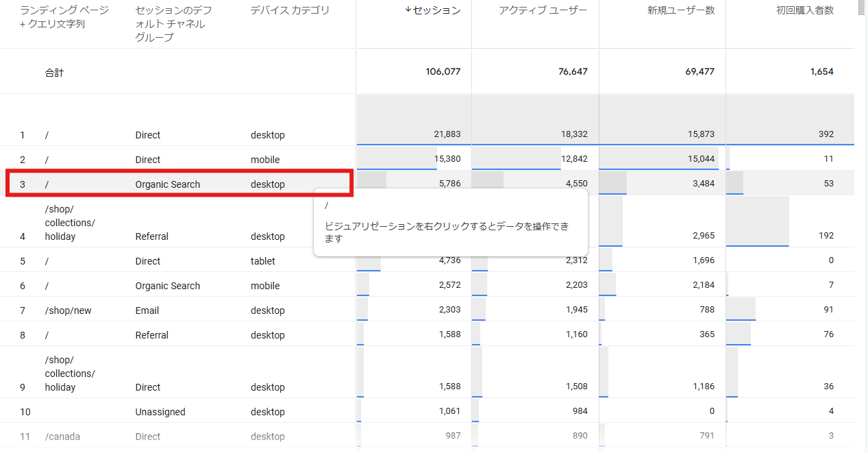Screen dimensions: 868x453
Task: Select the 合計 sessions value 106,077
Action: click(x=443, y=71)
